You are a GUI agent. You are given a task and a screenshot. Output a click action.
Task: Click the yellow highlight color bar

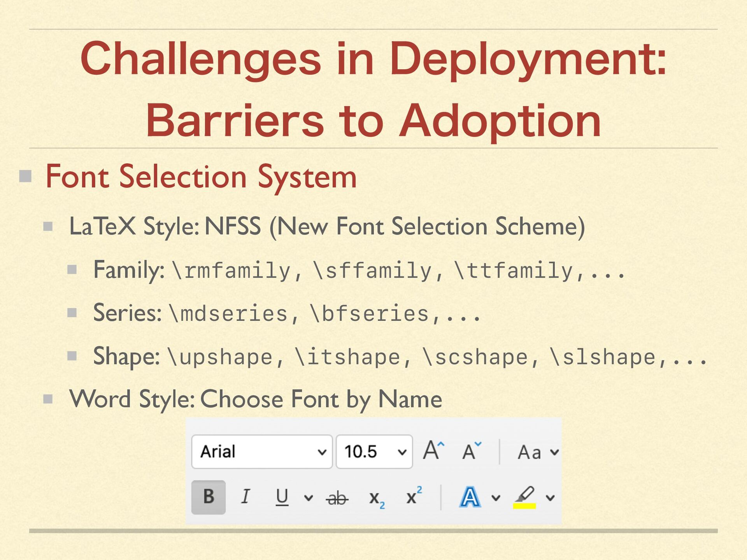(524, 506)
